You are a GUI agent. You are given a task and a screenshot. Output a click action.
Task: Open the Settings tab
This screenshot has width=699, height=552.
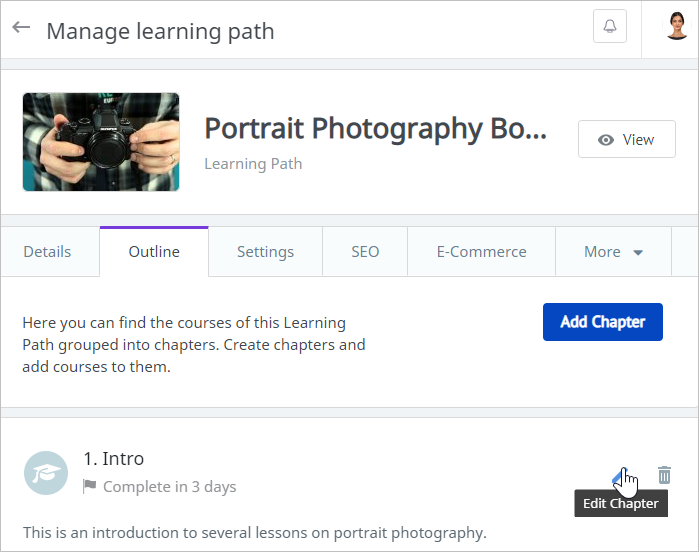click(x=265, y=252)
